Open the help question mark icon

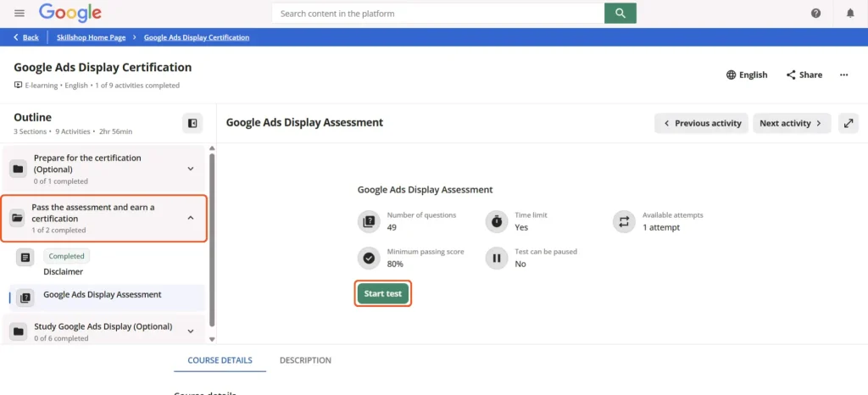(x=815, y=14)
